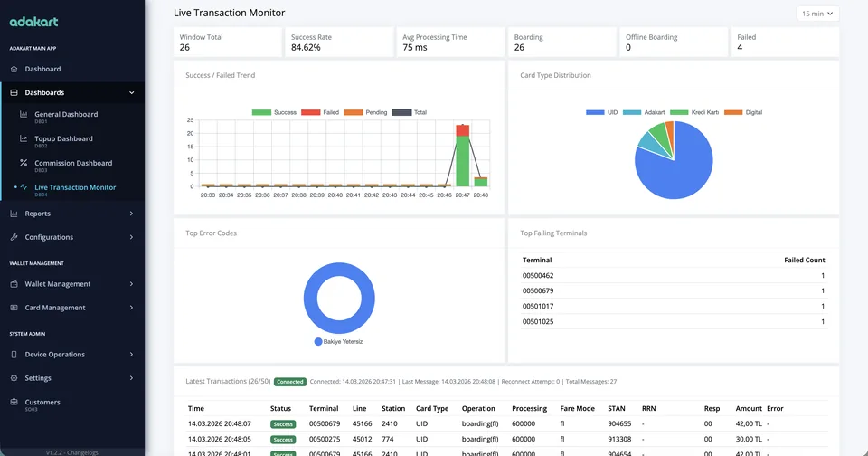
Task: Click the Configurations wrench icon
Action: point(14,237)
